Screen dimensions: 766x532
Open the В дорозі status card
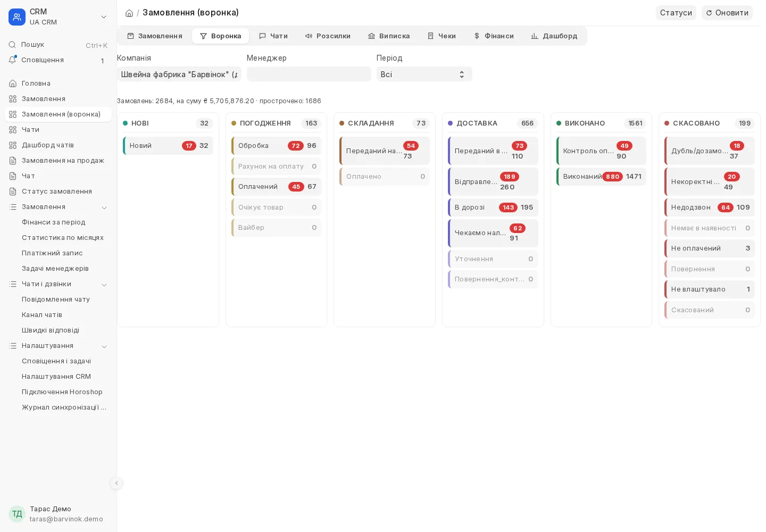tap(493, 207)
